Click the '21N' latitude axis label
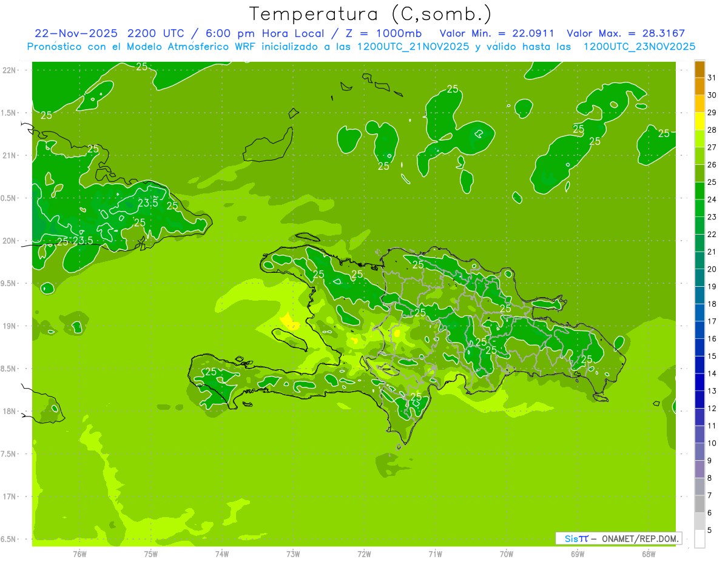The image size is (728, 562). [8, 156]
